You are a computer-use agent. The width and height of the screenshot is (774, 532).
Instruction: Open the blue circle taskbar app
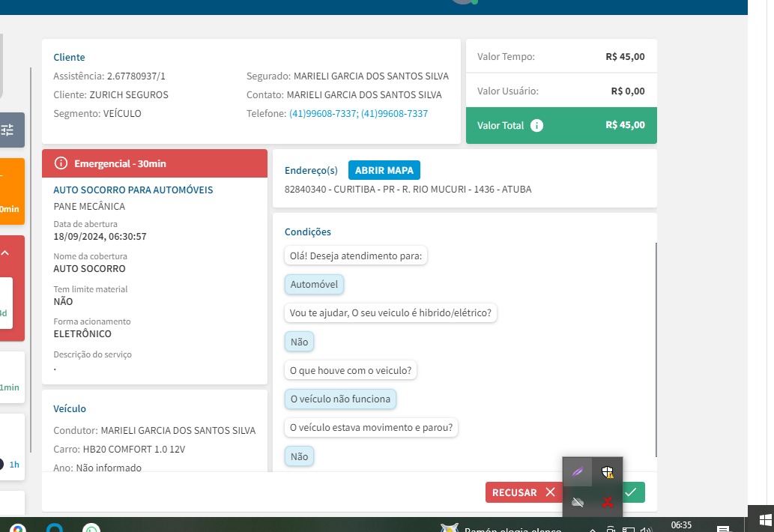pyautogui.click(x=54, y=528)
